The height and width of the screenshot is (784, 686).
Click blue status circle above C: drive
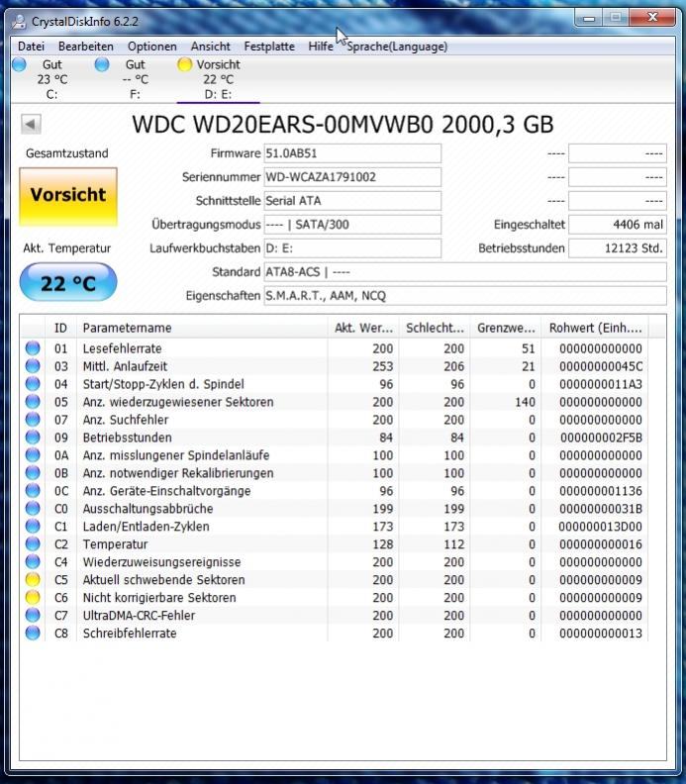click(19, 64)
